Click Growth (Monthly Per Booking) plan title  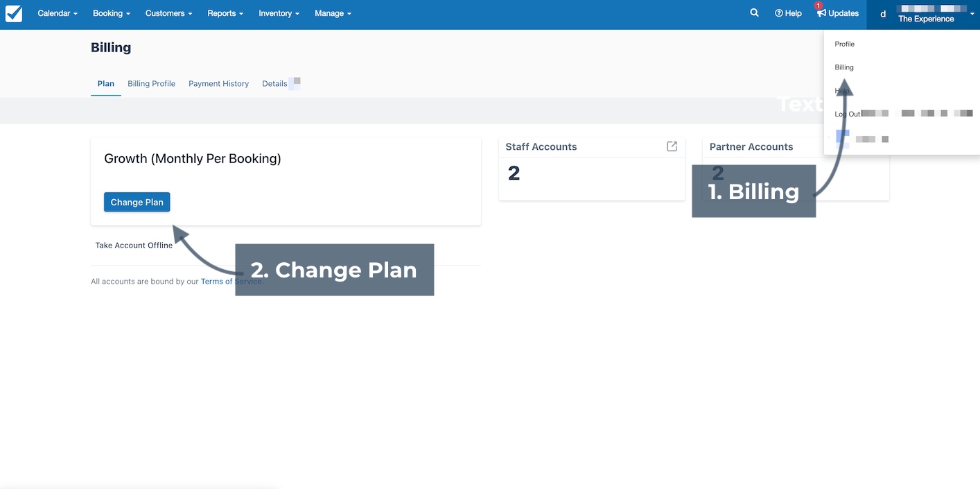[x=193, y=158]
